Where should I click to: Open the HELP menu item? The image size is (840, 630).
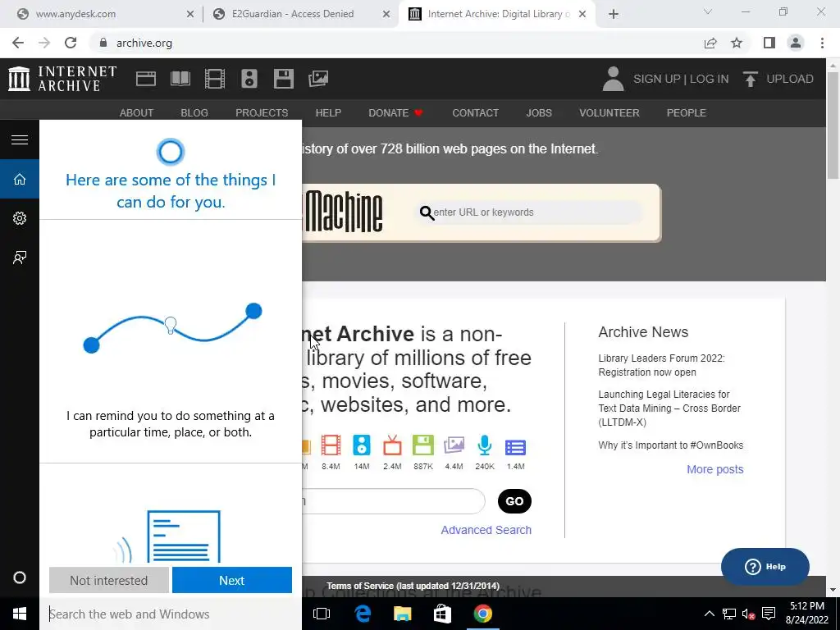328,113
